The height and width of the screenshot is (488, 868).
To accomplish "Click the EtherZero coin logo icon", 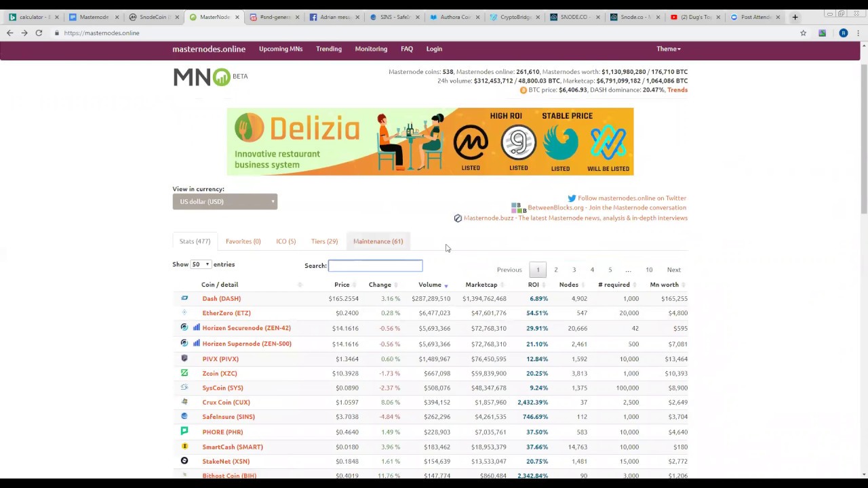I will coord(184,312).
